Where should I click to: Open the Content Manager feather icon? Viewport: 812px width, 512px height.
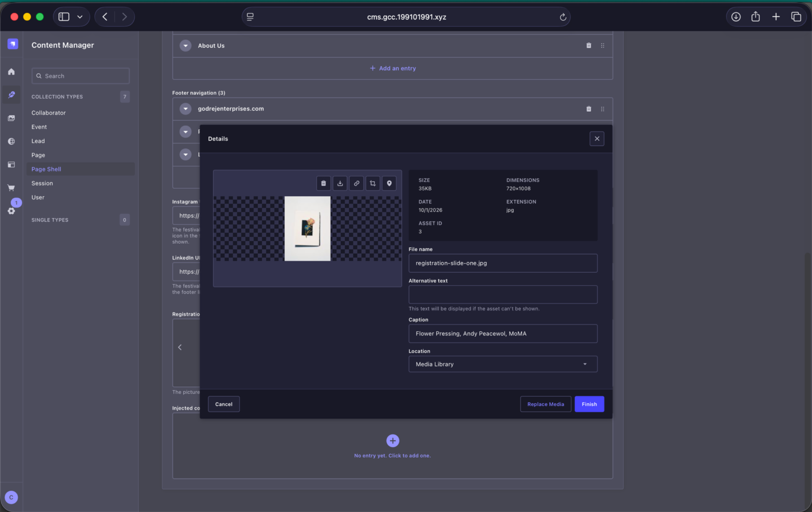tap(12, 95)
